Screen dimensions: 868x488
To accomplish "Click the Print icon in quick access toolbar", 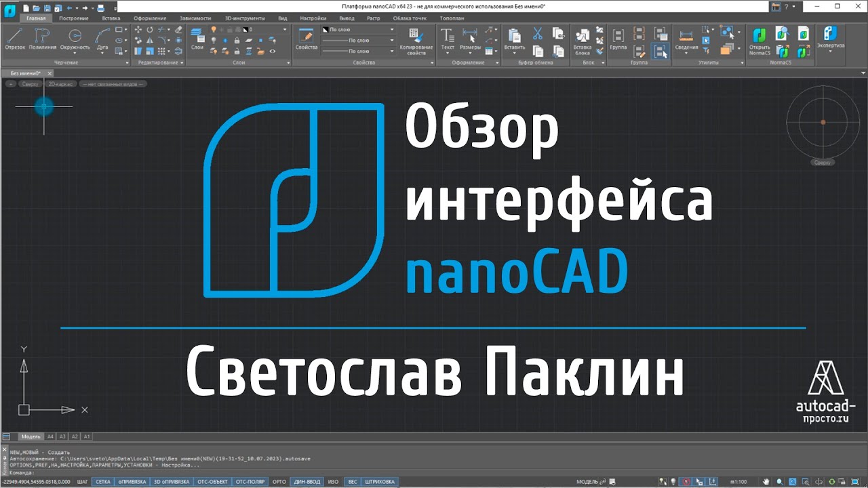I will 100,7.
